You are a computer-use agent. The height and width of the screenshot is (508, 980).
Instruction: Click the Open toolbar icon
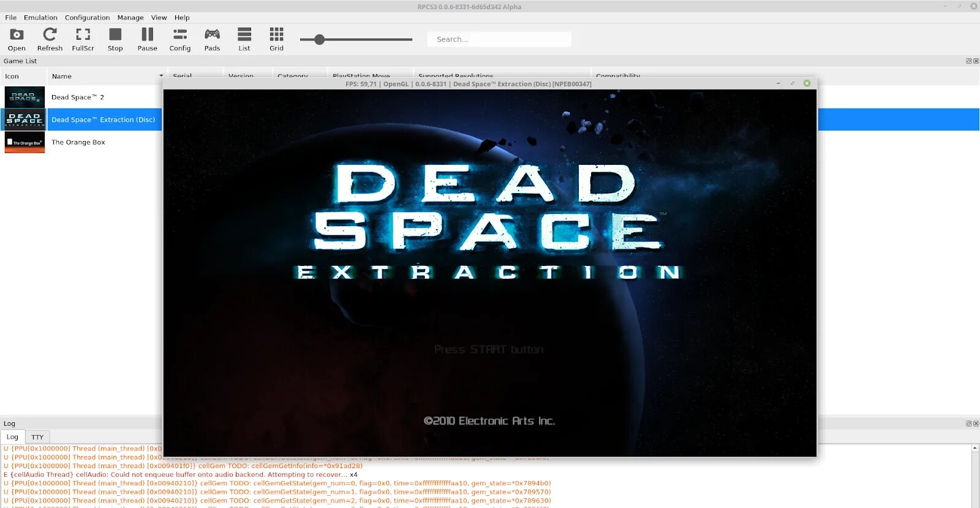tap(17, 40)
